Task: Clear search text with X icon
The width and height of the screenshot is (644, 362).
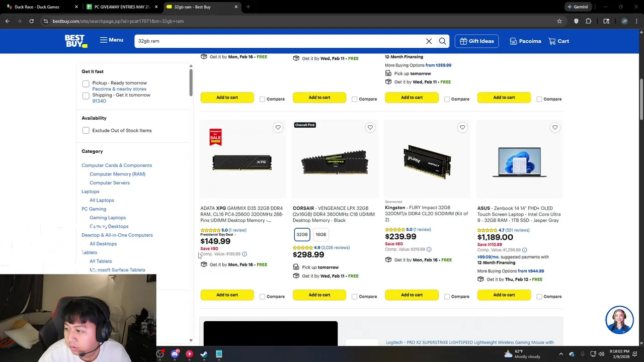Action: pyautogui.click(x=429, y=41)
